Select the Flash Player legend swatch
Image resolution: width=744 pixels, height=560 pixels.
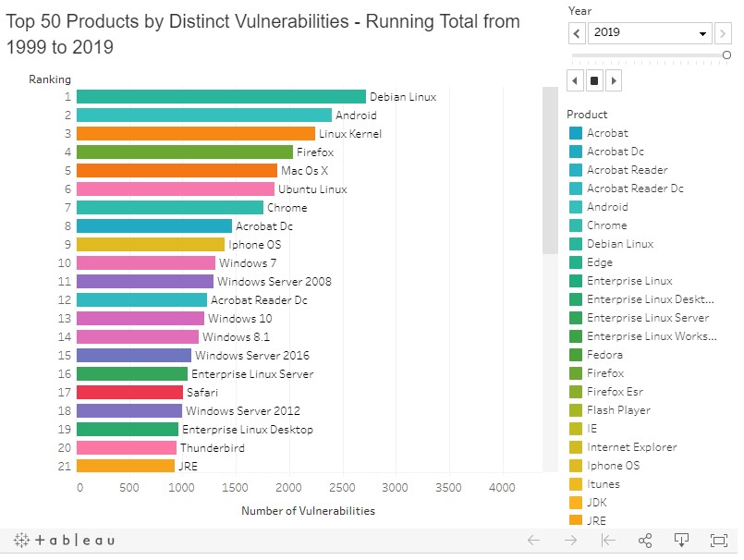pos(576,410)
